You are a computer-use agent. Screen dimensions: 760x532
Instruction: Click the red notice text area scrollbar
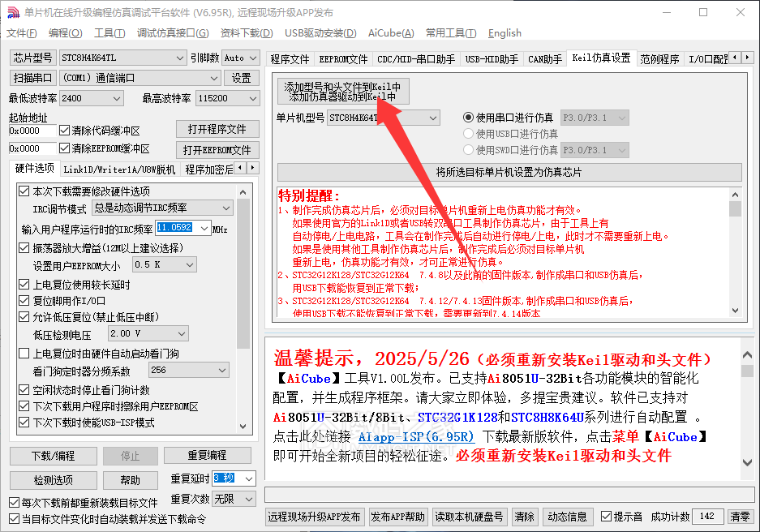pos(735,260)
